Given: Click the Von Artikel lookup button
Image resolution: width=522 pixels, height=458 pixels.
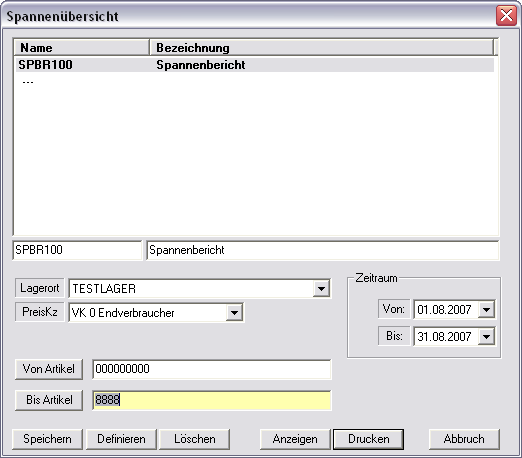Looking at the screenshot, I should 49,369.
